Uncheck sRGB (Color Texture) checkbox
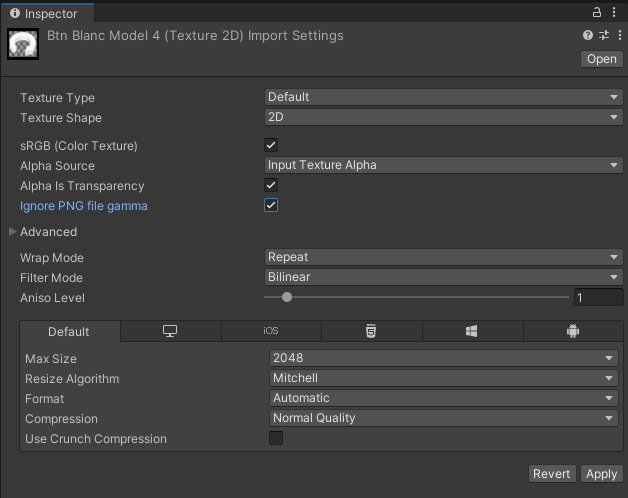This screenshot has height=498, width=628. (271, 145)
